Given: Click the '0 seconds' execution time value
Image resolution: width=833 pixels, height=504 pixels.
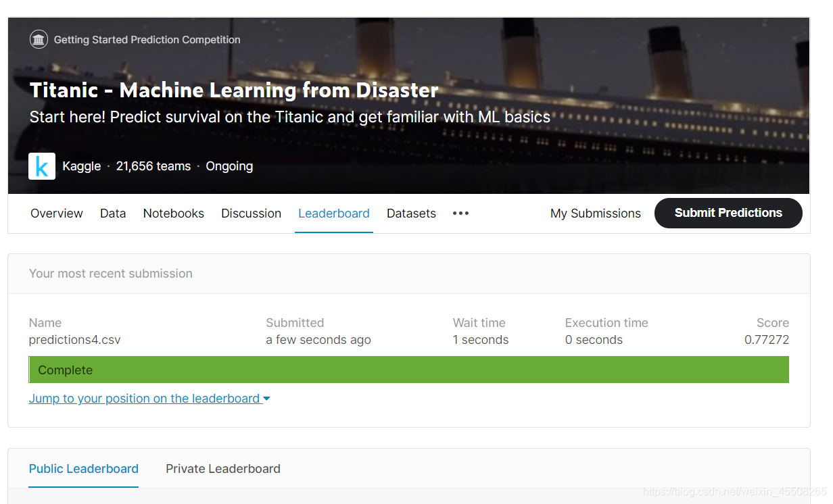Looking at the screenshot, I should coord(594,340).
